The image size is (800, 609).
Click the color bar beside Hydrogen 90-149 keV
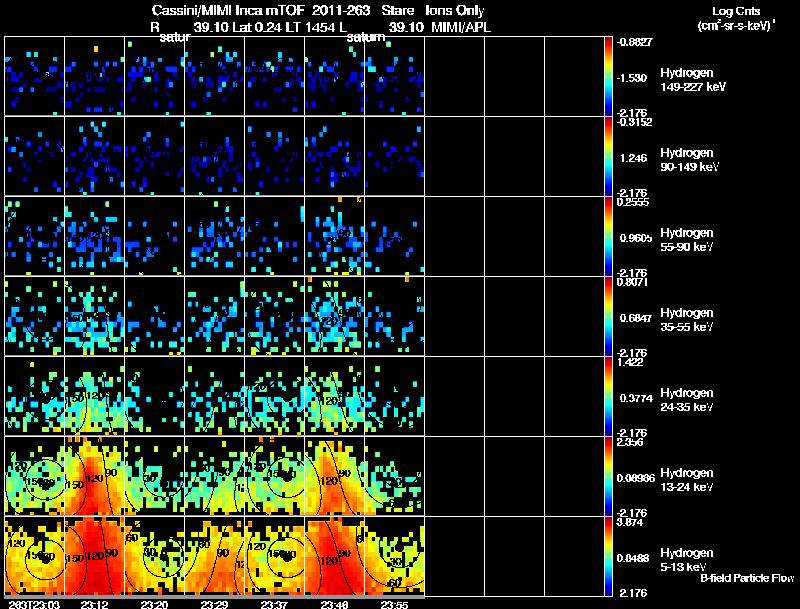tap(608, 156)
